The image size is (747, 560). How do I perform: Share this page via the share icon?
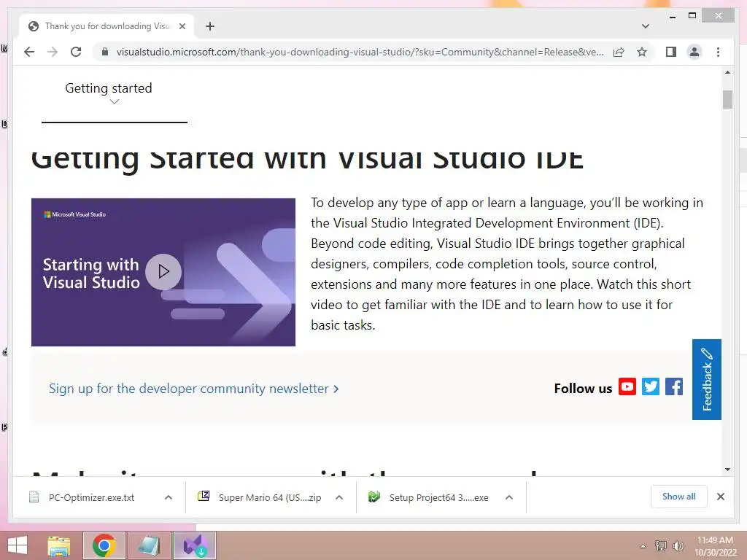pos(619,52)
